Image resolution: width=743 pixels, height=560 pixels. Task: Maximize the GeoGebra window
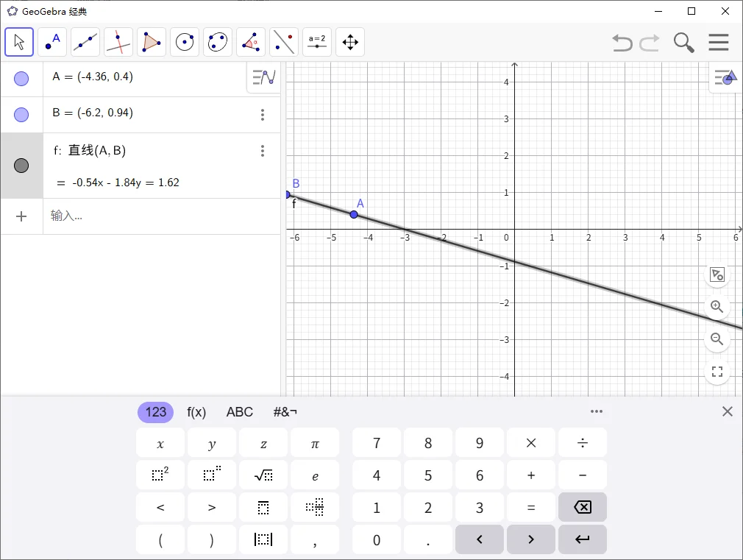coord(692,11)
